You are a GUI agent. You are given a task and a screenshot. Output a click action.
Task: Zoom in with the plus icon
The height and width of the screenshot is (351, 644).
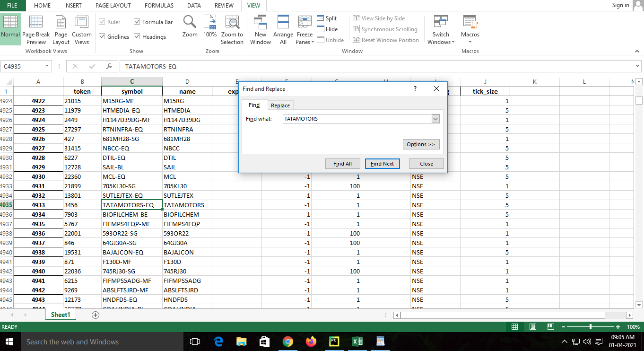point(618,327)
